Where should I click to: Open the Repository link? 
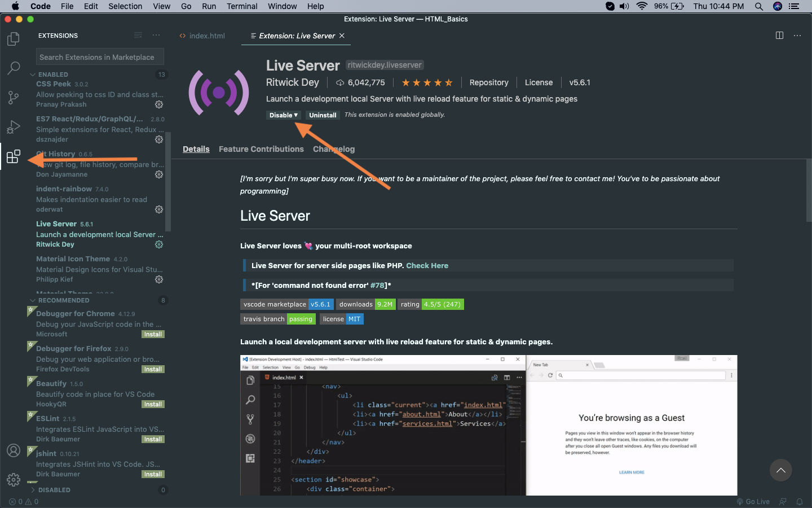[489, 82]
